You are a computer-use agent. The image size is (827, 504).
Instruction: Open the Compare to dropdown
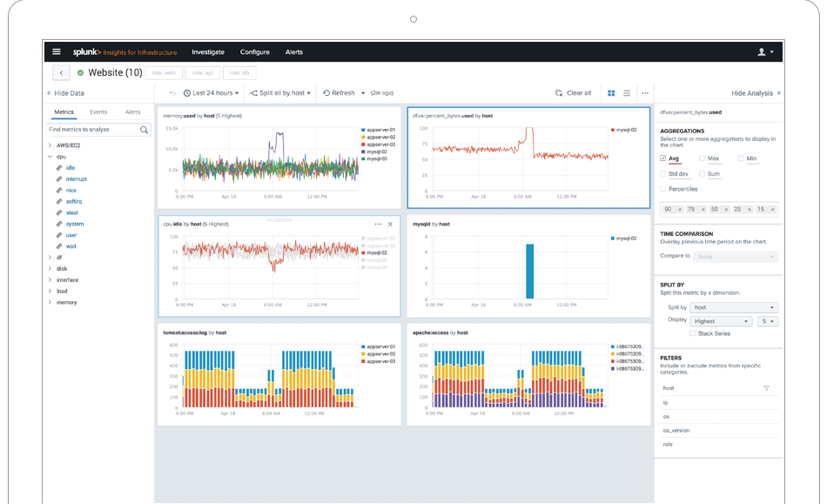click(736, 257)
